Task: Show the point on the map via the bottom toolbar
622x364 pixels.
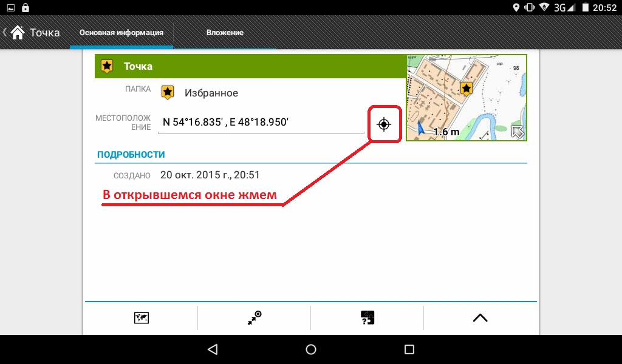Action: pos(142,318)
